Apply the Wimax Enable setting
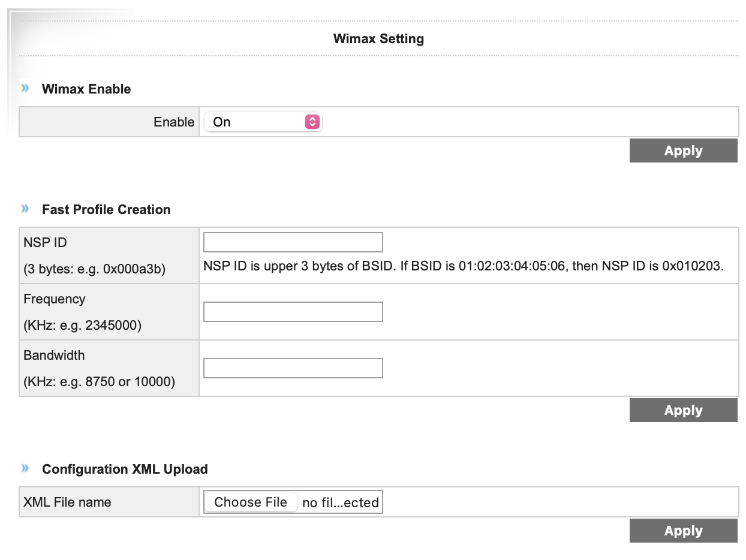 coord(683,151)
